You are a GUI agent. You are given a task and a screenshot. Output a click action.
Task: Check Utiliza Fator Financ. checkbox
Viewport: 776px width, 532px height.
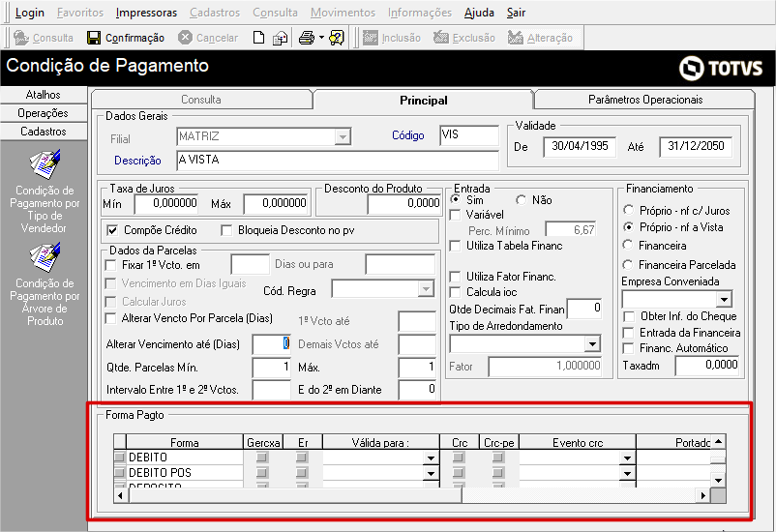(x=455, y=277)
